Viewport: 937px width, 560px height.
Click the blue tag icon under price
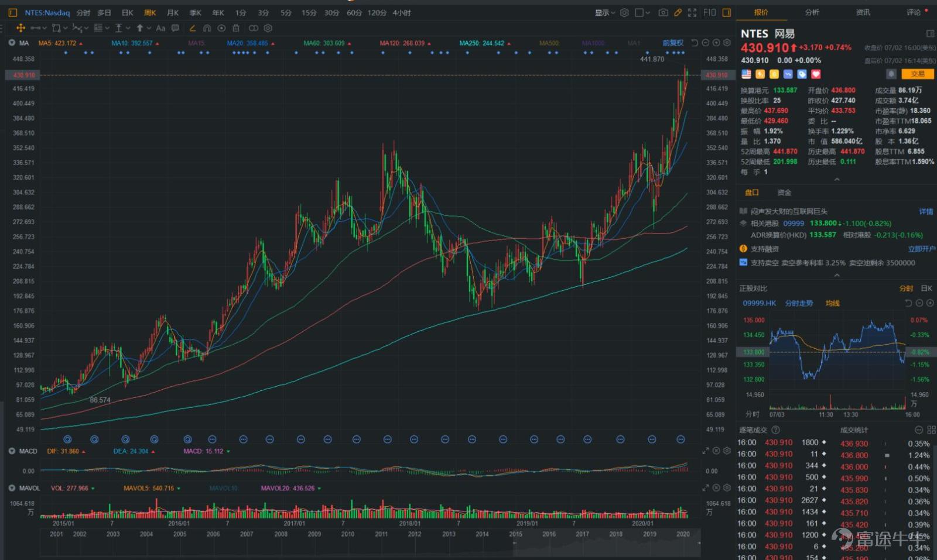(x=802, y=74)
